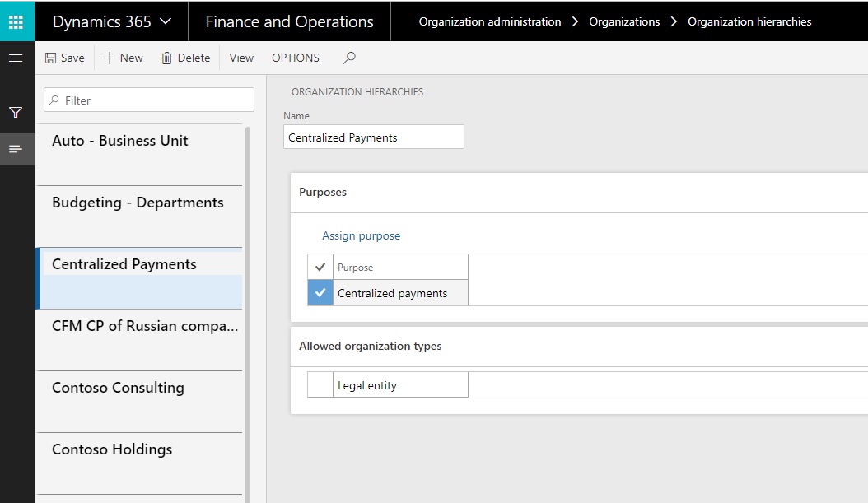
Task: Open the View menu
Action: click(x=241, y=58)
